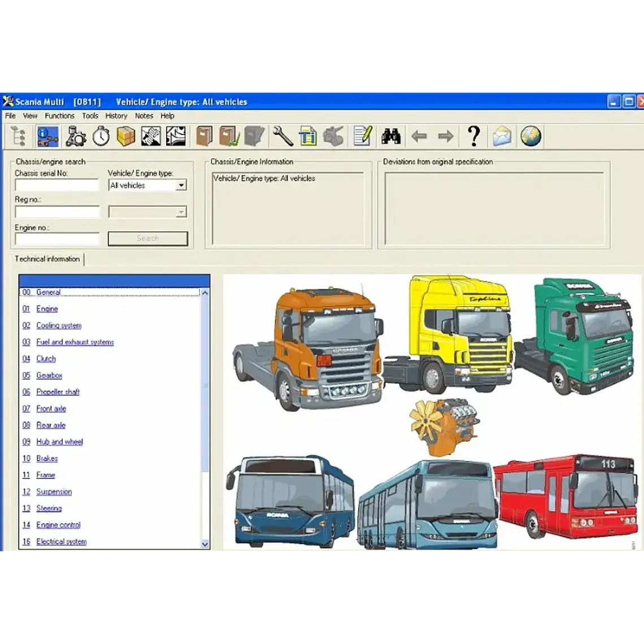Go back with the left arrow icon
Image resolution: width=644 pixels, height=644 pixels.
point(419,136)
